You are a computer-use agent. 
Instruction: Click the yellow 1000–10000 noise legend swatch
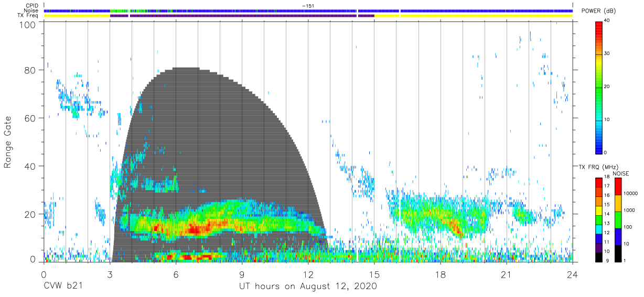coord(618,203)
